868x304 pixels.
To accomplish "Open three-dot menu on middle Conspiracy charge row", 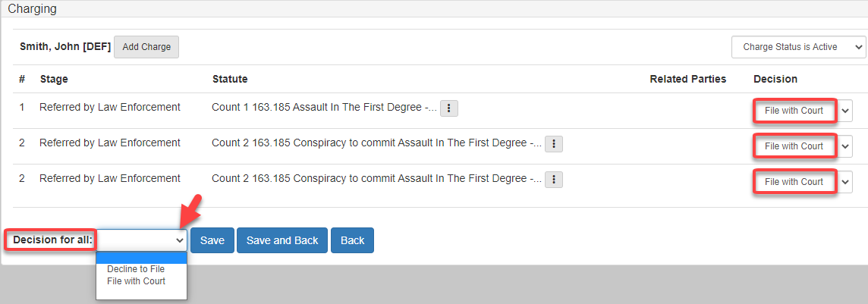I will coord(554,144).
